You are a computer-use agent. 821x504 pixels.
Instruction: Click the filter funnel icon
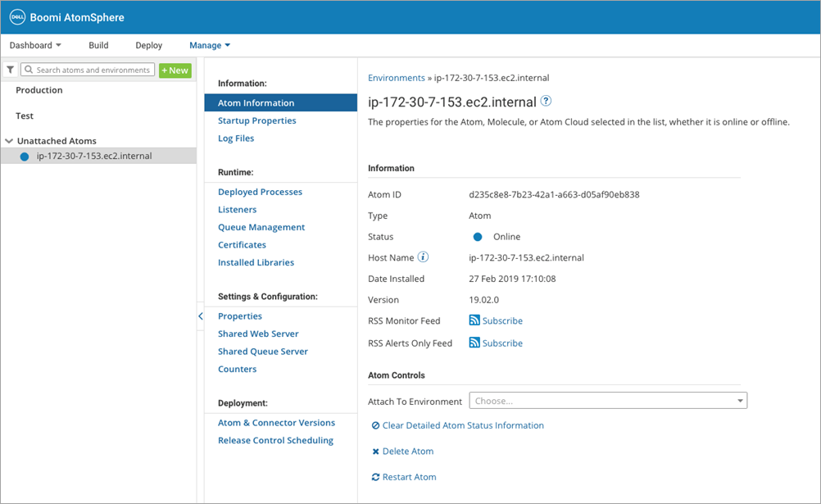pos(10,70)
